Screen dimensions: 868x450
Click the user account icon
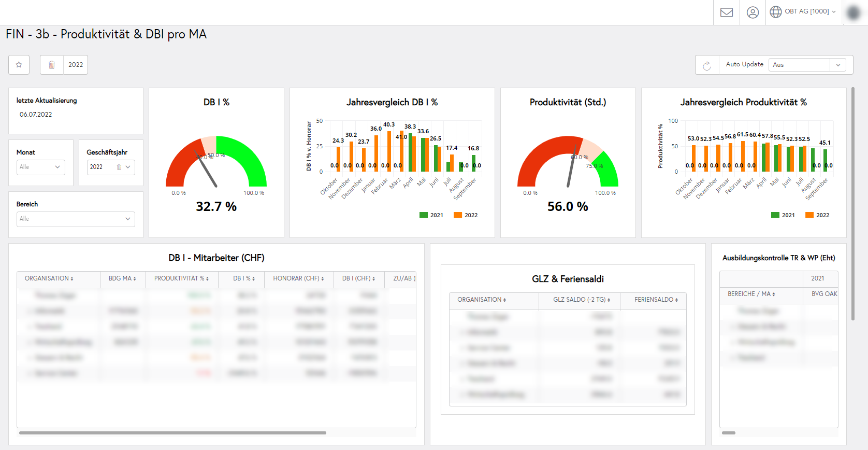(753, 12)
